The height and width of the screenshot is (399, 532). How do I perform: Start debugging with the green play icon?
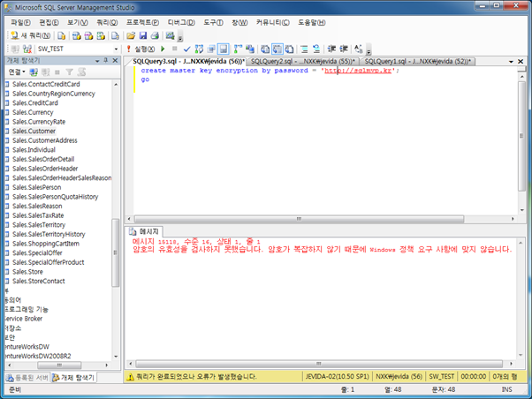(163, 49)
